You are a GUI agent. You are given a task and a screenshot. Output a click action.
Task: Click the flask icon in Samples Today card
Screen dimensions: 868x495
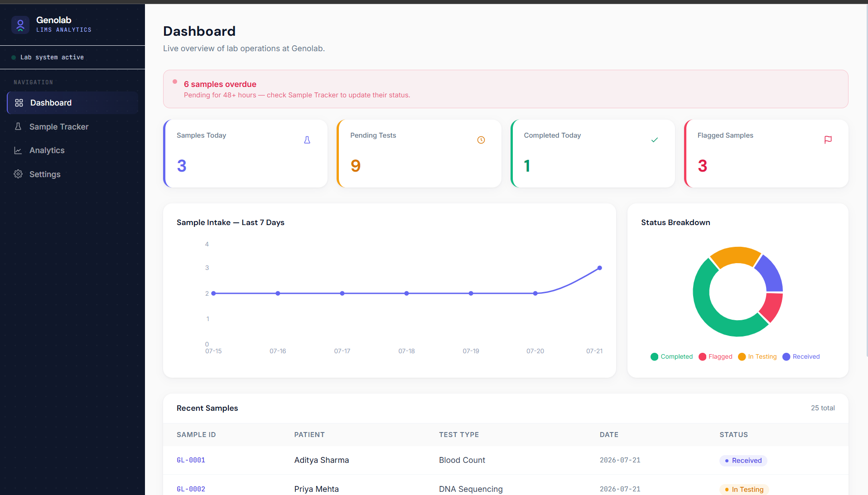pyautogui.click(x=307, y=140)
